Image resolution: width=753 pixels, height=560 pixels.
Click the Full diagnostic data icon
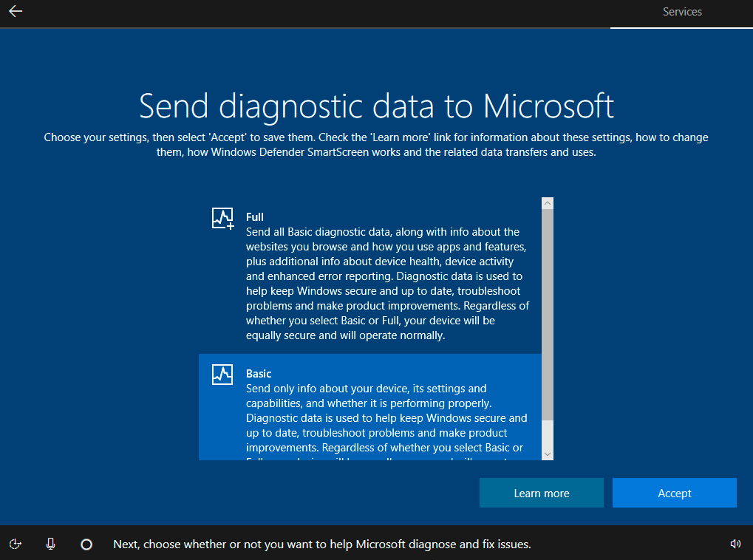pyautogui.click(x=223, y=219)
